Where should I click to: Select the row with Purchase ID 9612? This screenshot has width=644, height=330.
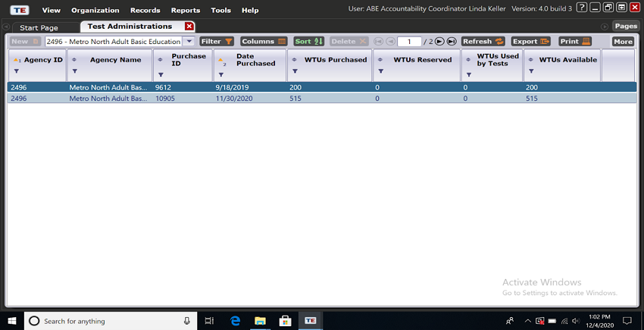[322, 87]
